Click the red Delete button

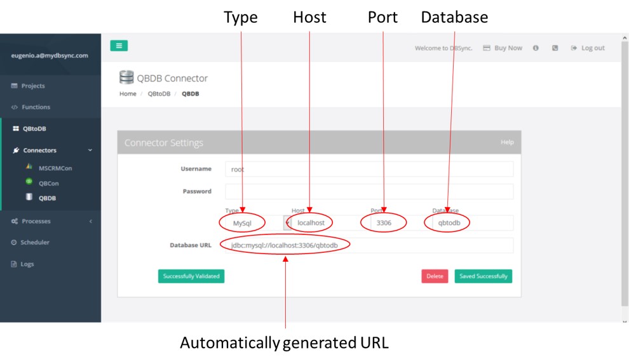tap(435, 276)
